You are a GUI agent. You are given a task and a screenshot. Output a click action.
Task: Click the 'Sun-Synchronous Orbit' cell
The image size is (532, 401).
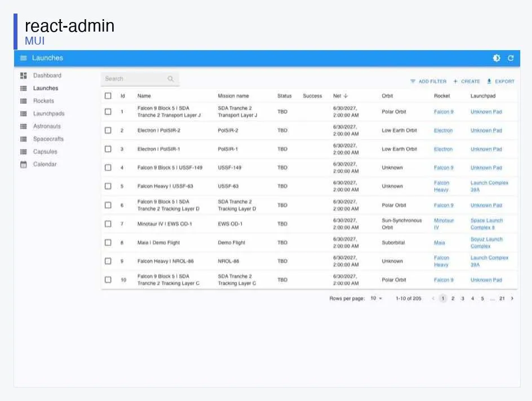point(402,224)
